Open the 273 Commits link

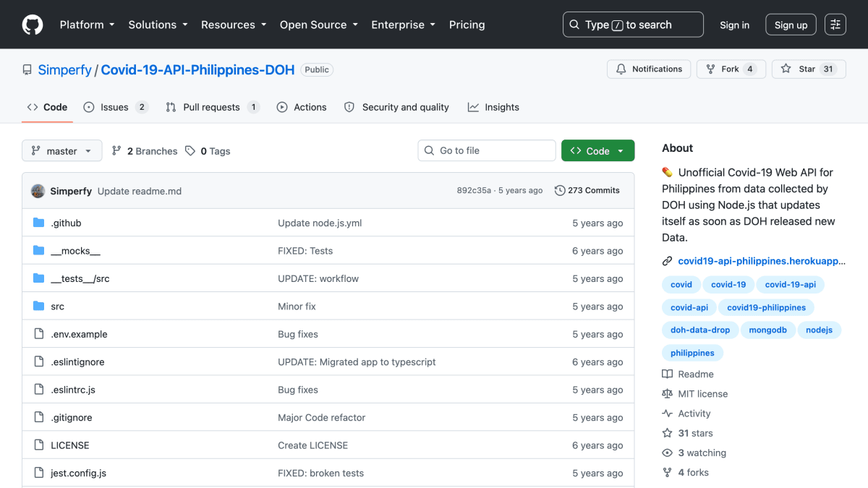587,191
